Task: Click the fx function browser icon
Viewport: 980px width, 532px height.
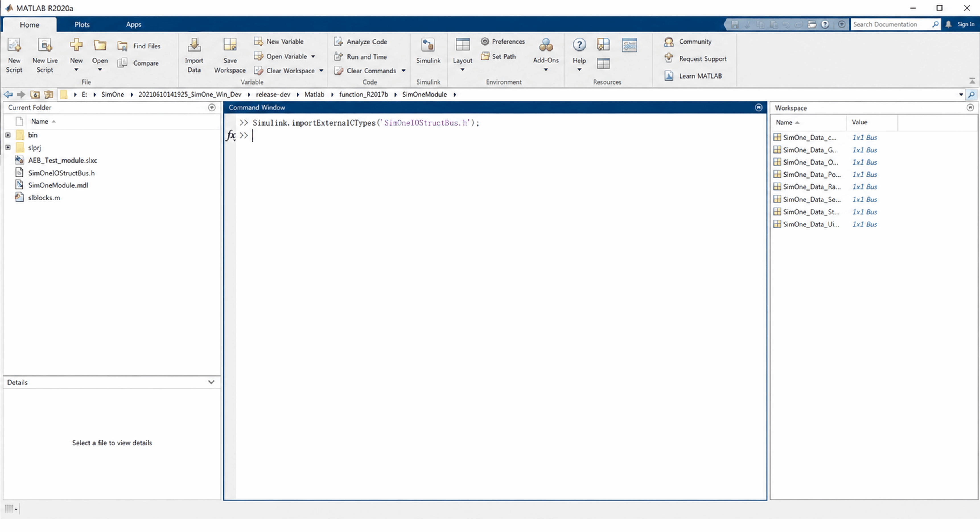Action: coord(230,135)
